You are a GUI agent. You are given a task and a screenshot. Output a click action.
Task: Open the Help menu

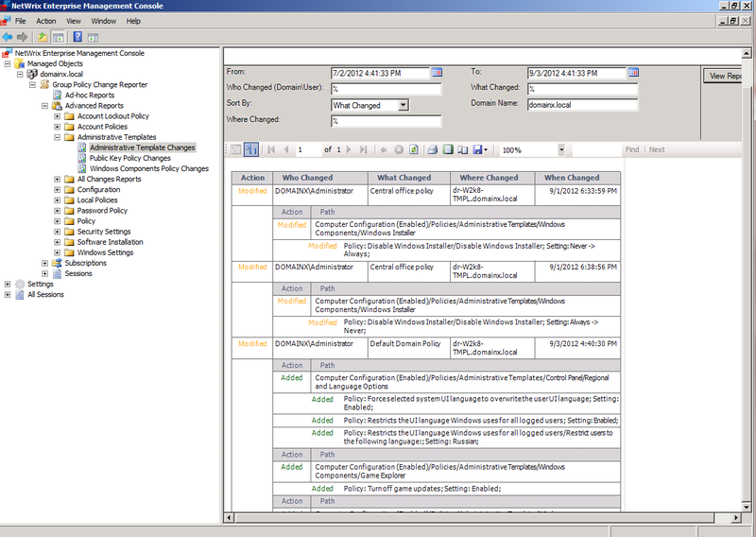click(133, 21)
